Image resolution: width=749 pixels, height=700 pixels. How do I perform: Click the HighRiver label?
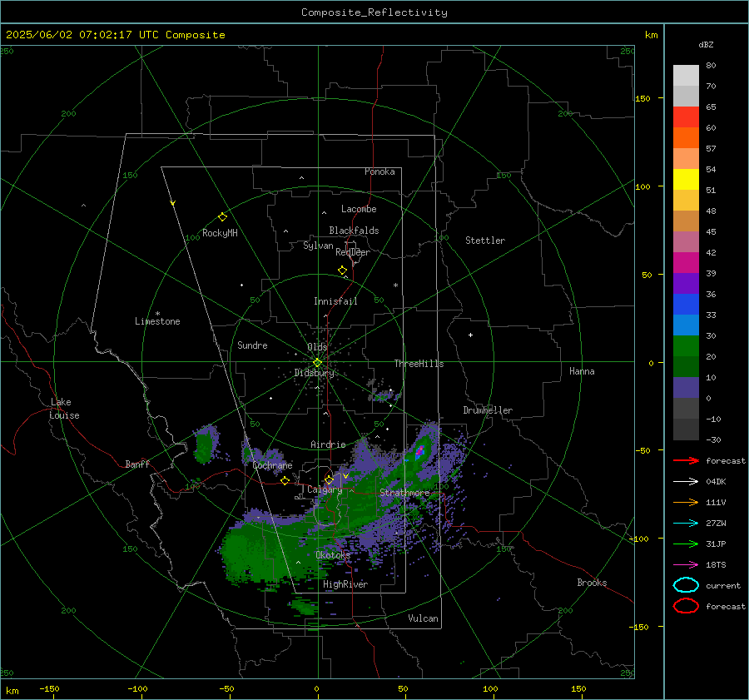tap(345, 584)
